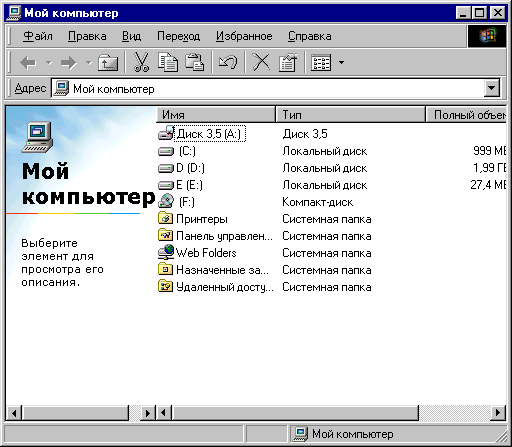Click Диск 3,5 type cell
This screenshot has width=512, height=447.
coord(305,134)
